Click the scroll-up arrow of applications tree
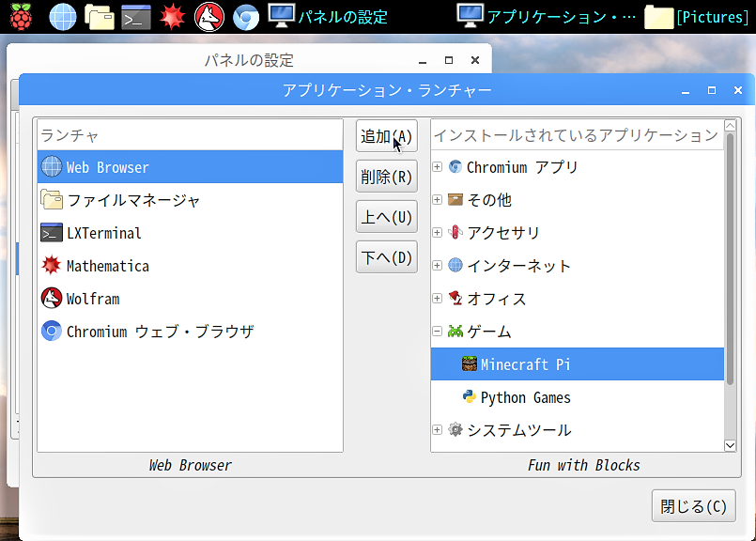Viewport: 756px width, 541px height. tap(730, 125)
